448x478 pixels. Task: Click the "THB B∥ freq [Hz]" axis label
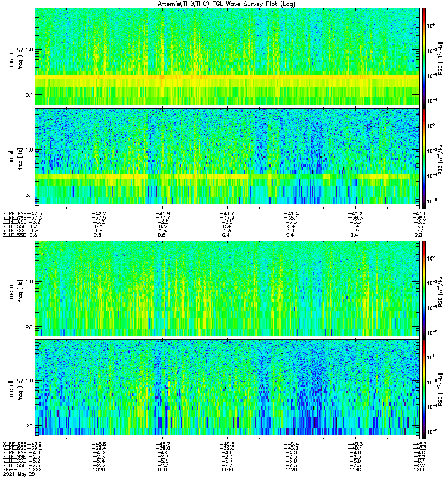(16, 158)
